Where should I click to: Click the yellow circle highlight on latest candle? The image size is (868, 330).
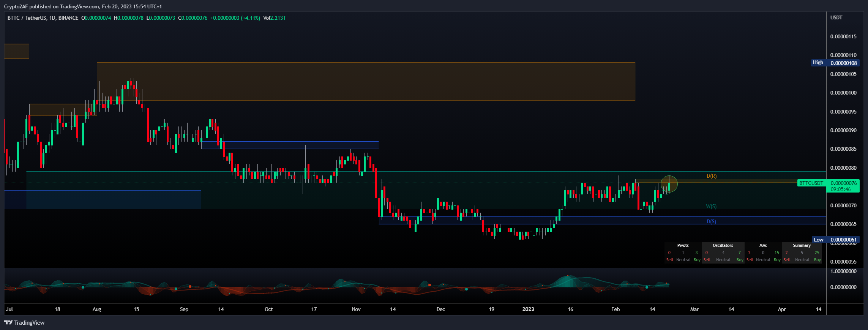click(x=669, y=184)
